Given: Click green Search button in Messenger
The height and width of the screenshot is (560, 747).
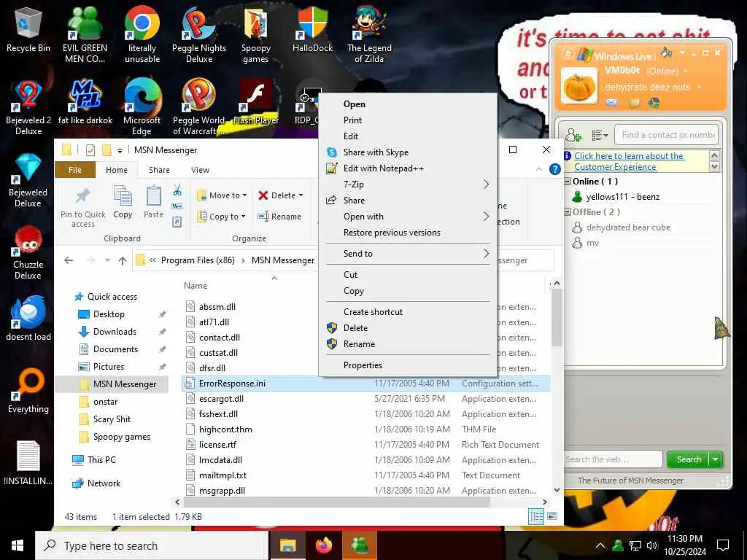Looking at the screenshot, I should click(689, 459).
